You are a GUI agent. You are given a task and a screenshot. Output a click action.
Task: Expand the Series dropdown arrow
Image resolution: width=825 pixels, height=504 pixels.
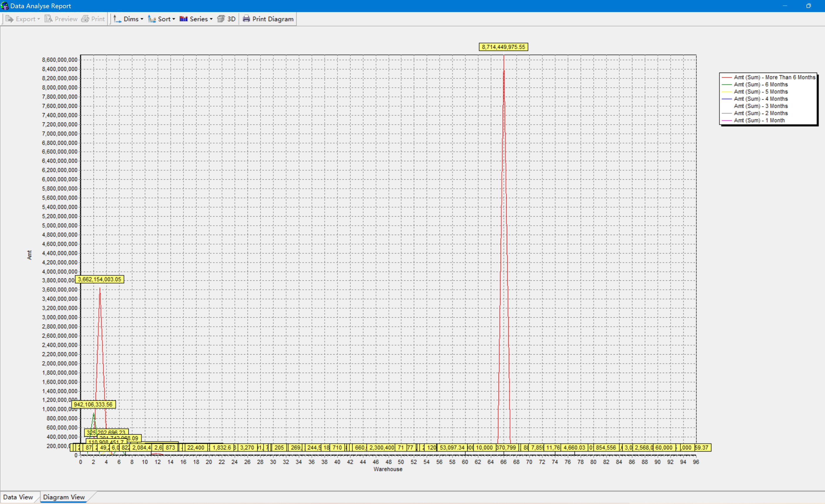pos(211,19)
